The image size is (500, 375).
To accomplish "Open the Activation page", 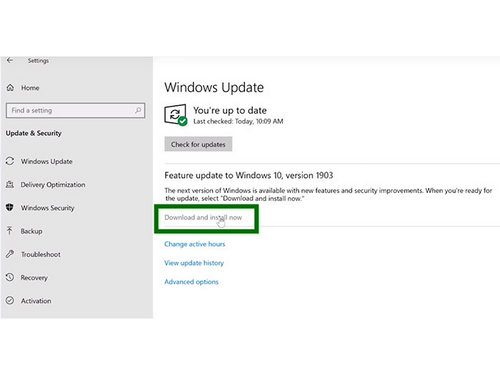I will coord(36,301).
